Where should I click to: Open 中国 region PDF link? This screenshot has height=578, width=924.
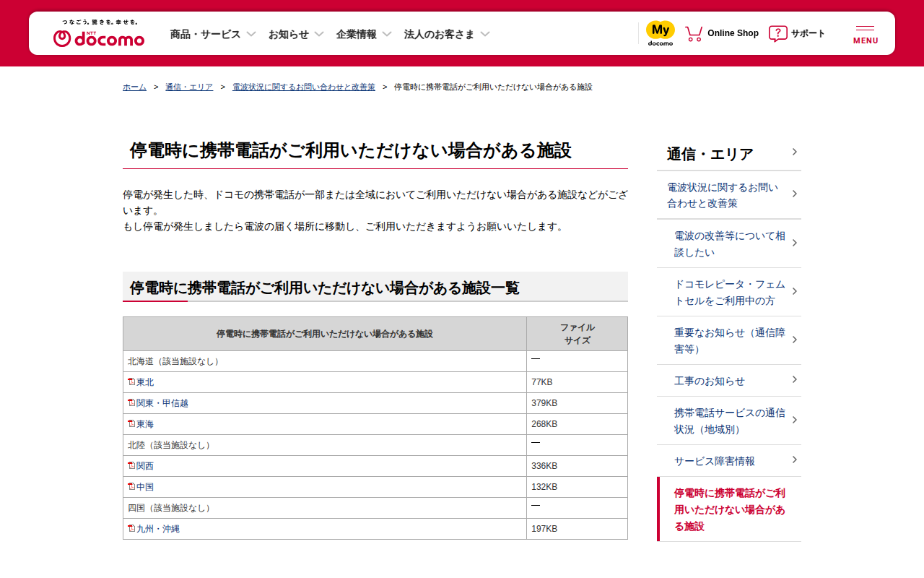coord(145,487)
